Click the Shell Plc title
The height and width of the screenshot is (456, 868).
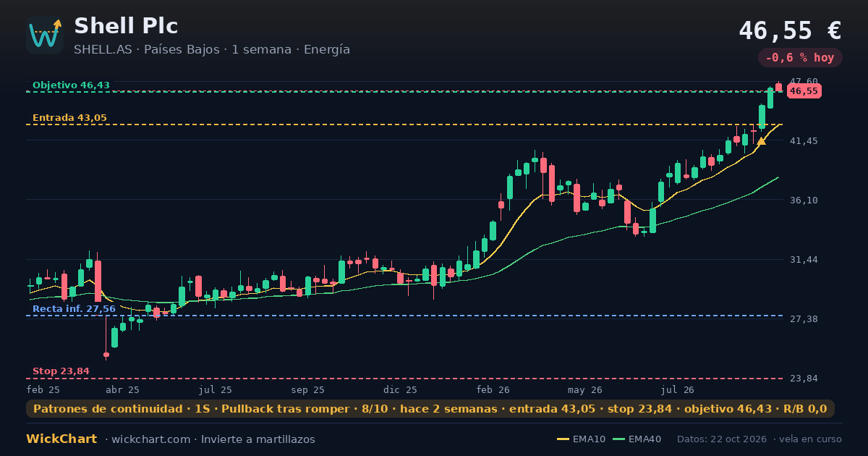126,26
